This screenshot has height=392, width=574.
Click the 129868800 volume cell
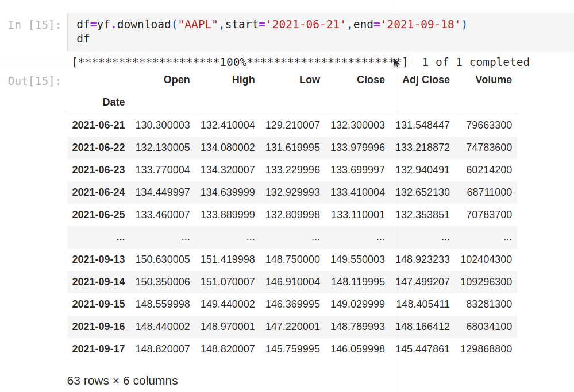point(486,349)
